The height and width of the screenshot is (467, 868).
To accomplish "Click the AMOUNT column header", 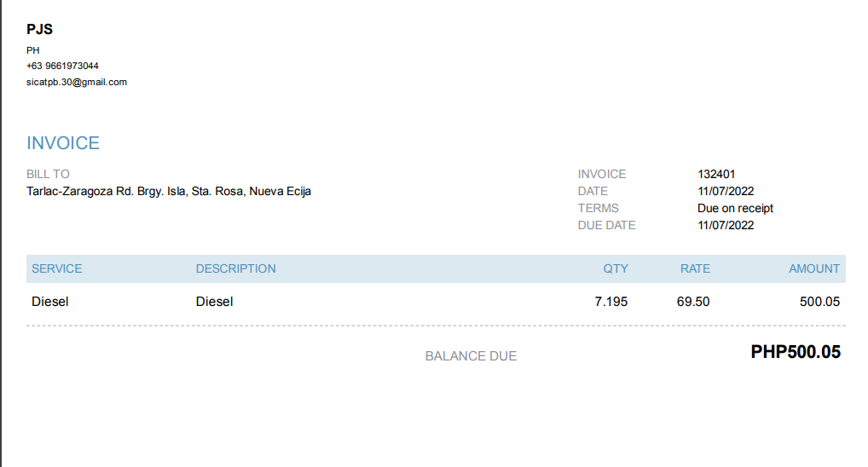I will [x=814, y=268].
